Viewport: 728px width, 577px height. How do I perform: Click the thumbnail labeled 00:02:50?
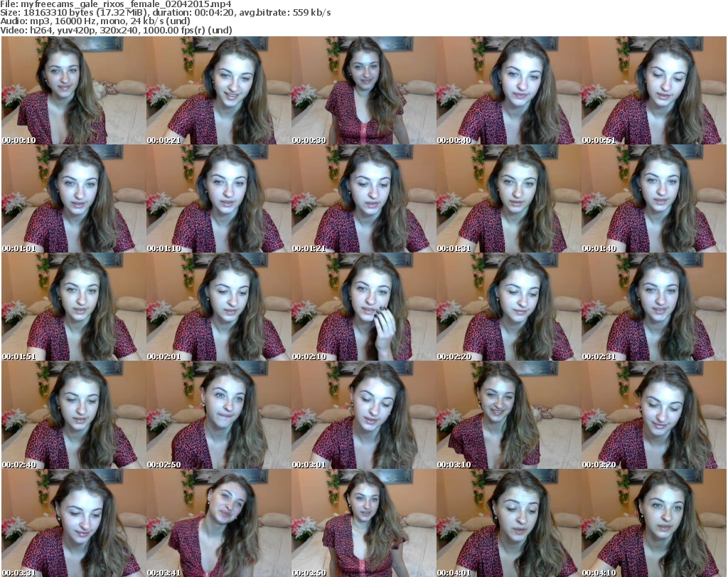[218, 415]
